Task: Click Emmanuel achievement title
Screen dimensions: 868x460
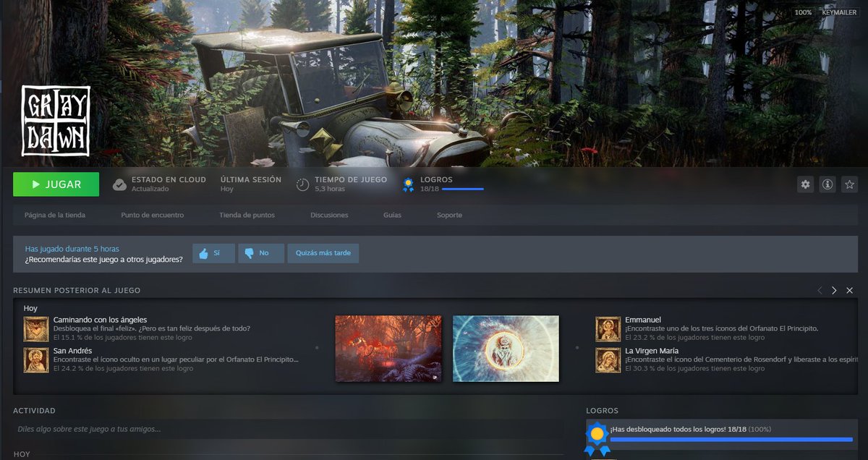Action: [x=643, y=320]
